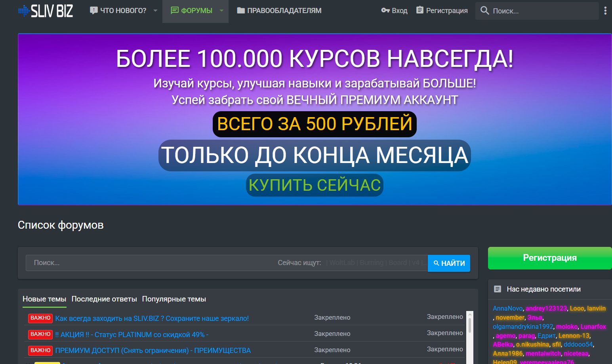This screenshot has height=364, width=612.
Task: Click the topics list scrollbar up arrow
Action: (x=470, y=315)
